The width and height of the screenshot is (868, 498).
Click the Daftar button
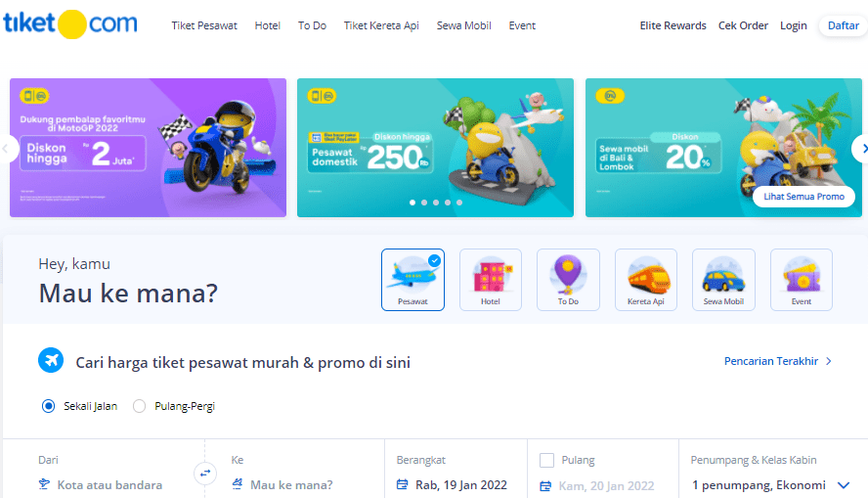[844, 25]
